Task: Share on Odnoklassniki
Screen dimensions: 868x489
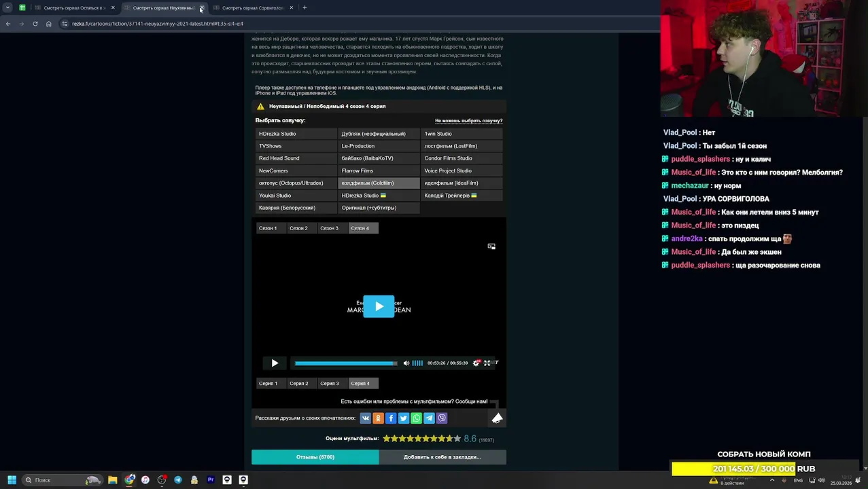Action: (x=378, y=418)
